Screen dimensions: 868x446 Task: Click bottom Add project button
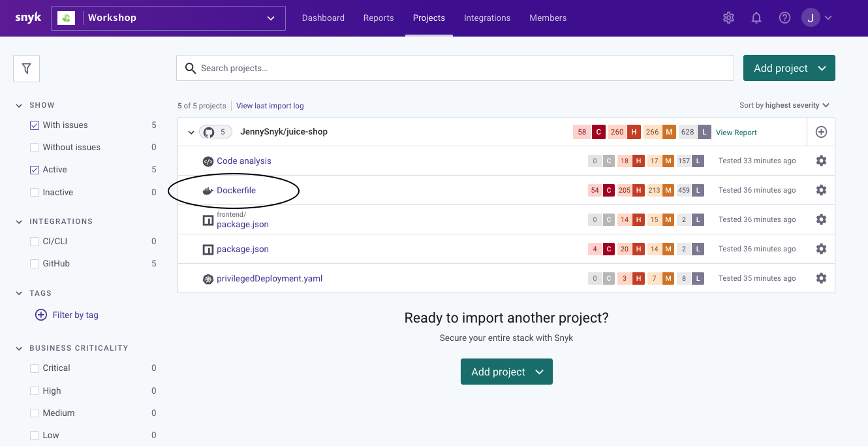tap(506, 372)
